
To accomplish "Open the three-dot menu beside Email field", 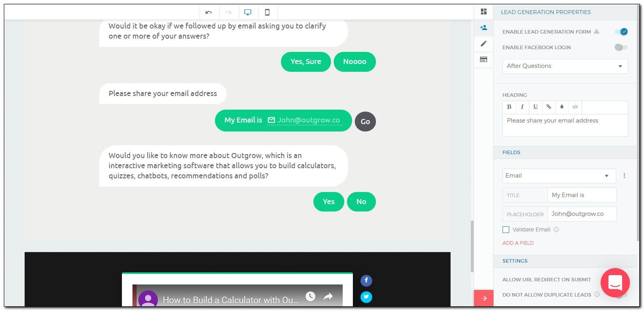I will point(624,176).
